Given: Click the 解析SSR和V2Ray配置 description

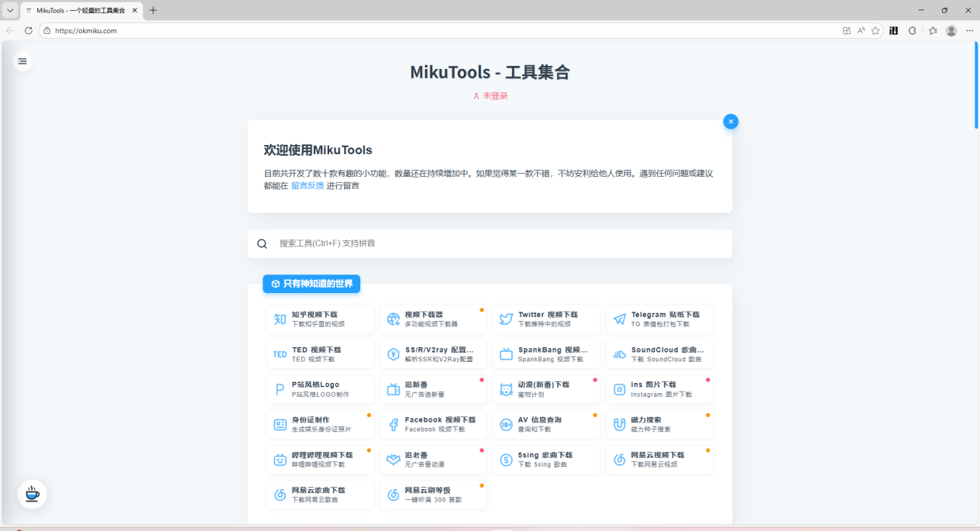Looking at the screenshot, I should (438, 360).
